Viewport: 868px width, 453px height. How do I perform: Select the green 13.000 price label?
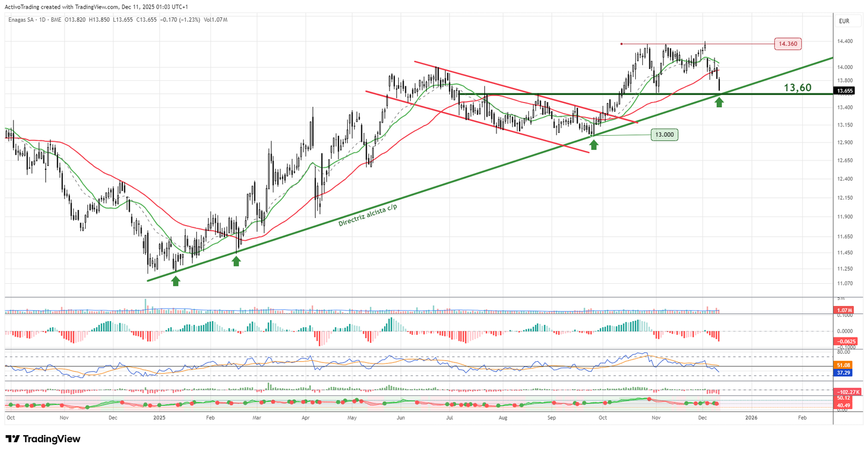tap(664, 135)
